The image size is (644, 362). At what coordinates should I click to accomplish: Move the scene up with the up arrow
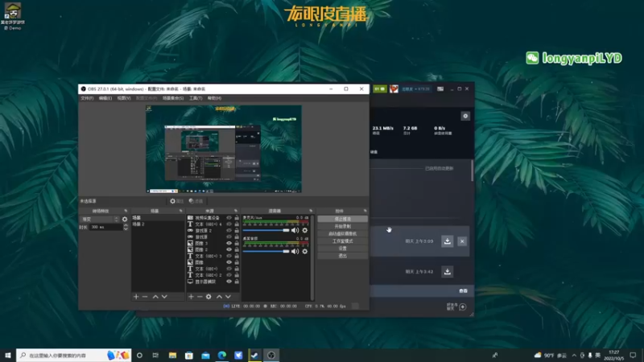[x=155, y=297]
